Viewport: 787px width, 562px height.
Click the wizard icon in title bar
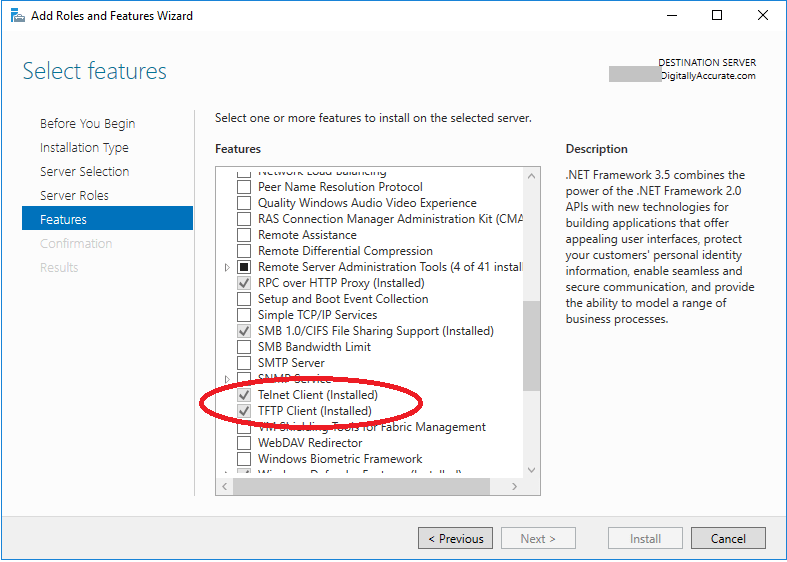[x=18, y=16]
